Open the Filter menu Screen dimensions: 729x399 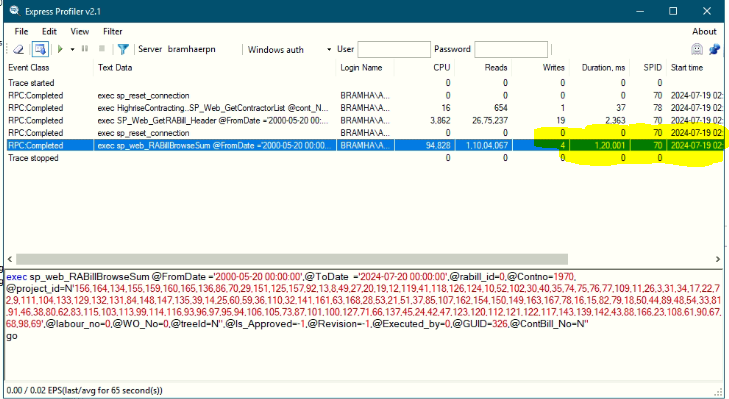tap(113, 32)
